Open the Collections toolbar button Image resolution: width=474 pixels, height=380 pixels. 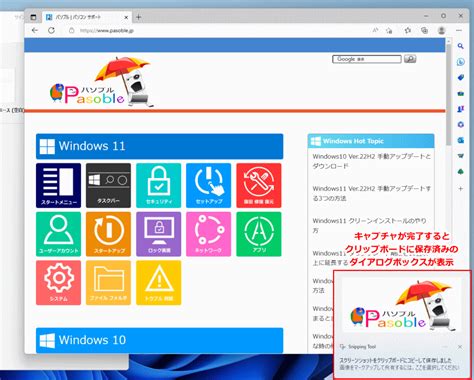(x=424, y=31)
